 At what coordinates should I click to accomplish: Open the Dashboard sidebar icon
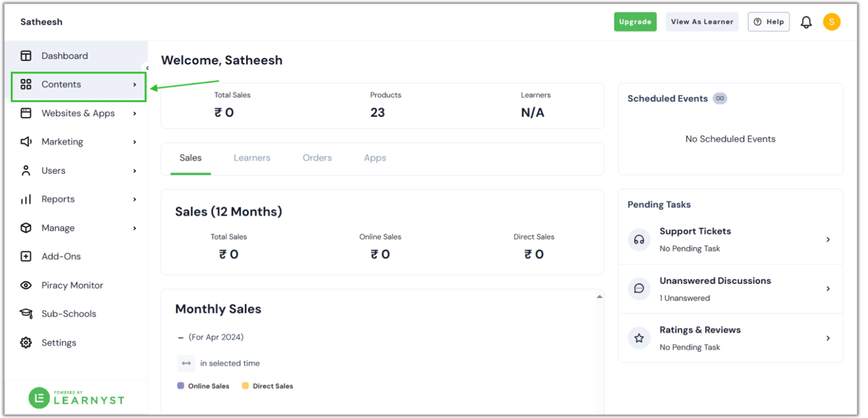(26, 56)
